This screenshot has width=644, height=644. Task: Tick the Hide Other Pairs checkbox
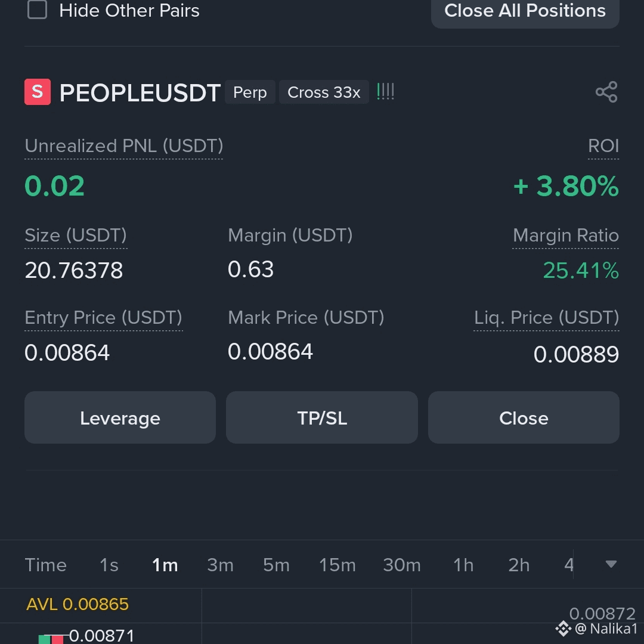(x=37, y=10)
